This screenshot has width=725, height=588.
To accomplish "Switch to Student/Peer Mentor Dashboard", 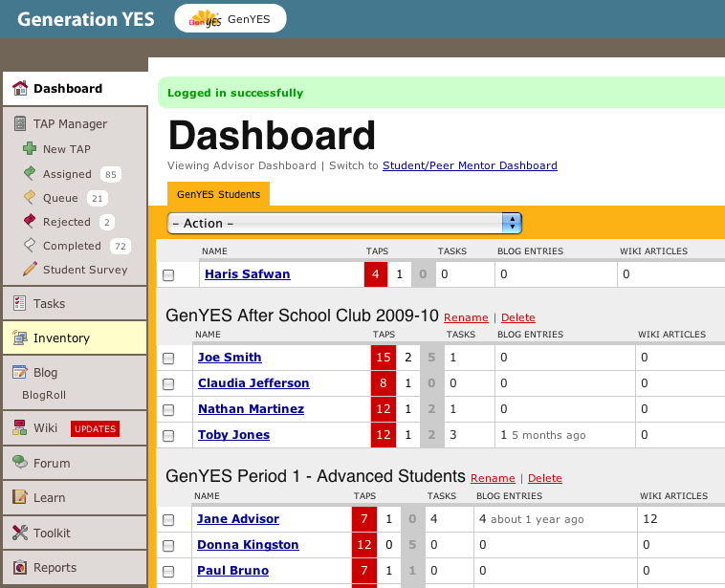I will click(470, 165).
